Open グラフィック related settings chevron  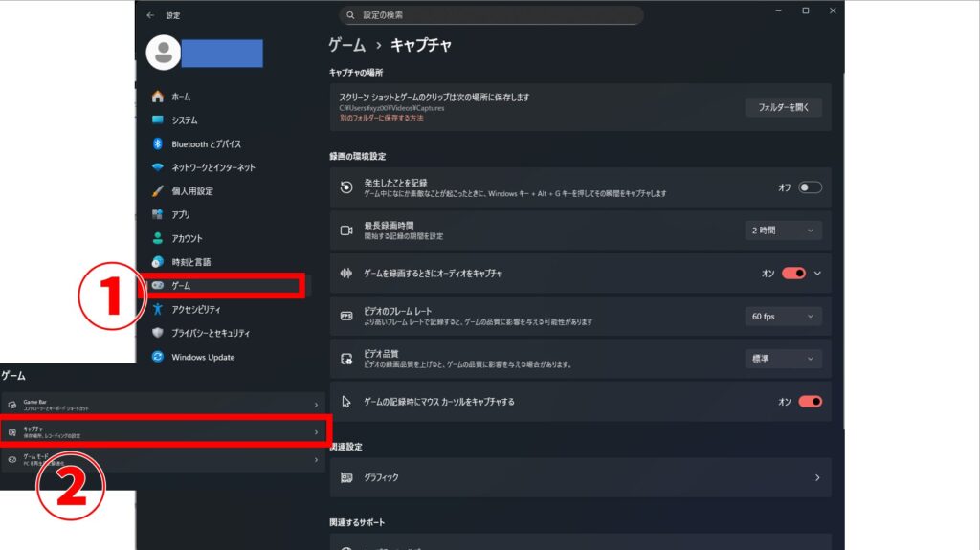[x=817, y=477]
